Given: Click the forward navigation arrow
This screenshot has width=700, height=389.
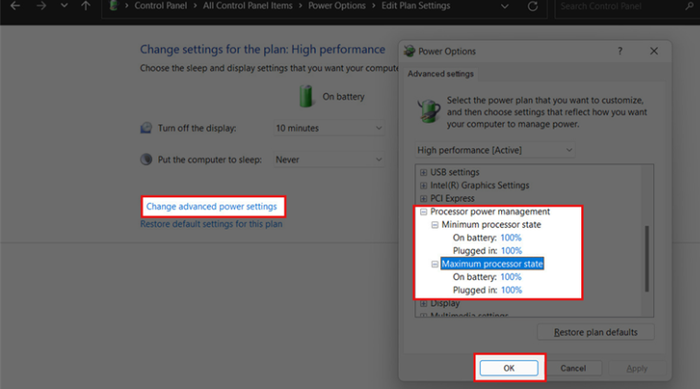Looking at the screenshot, I should point(41,6).
